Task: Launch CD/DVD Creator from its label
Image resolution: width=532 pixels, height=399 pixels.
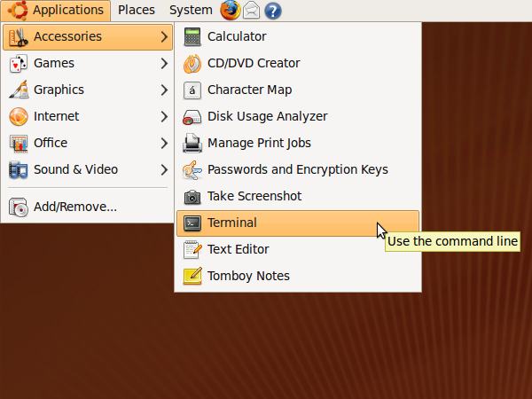Action: pyautogui.click(x=254, y=63)
